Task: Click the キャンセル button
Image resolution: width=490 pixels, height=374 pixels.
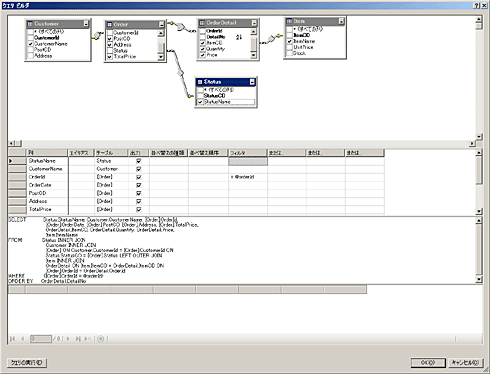Action: click(x=465, y=362)
